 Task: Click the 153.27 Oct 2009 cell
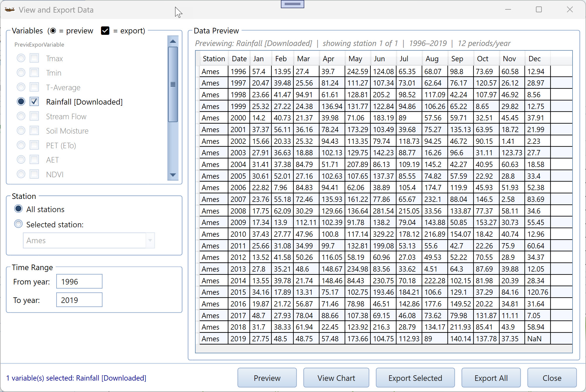click(486, 222)
